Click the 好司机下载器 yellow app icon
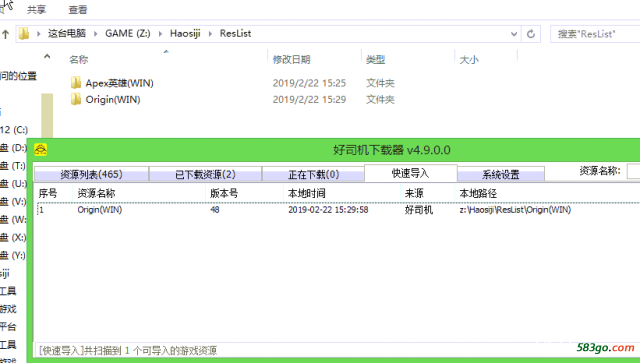 40,149
